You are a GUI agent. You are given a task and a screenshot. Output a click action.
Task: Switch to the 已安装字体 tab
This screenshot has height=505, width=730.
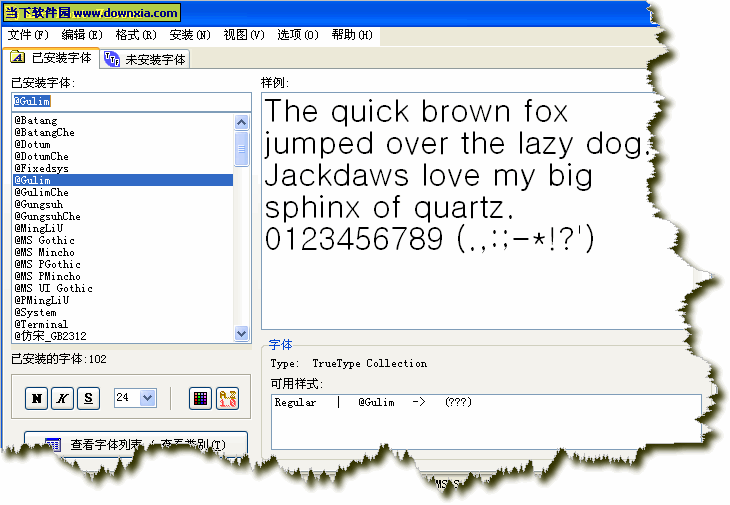(x=51, y=58)
